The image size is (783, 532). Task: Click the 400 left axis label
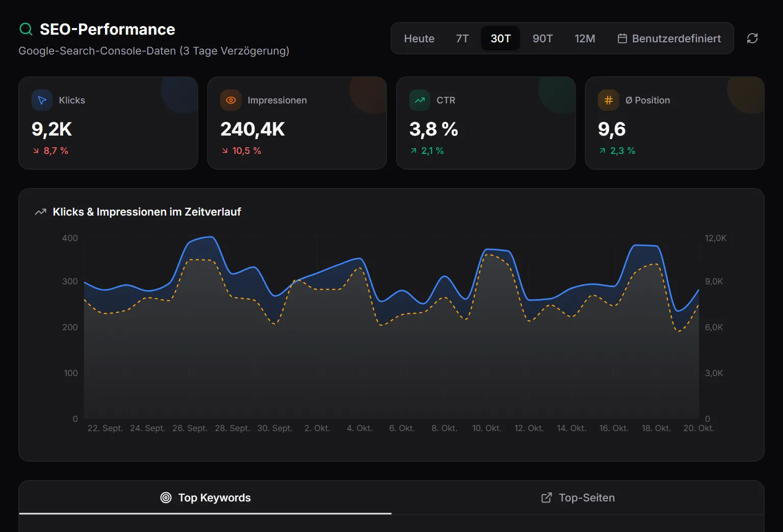70,238
